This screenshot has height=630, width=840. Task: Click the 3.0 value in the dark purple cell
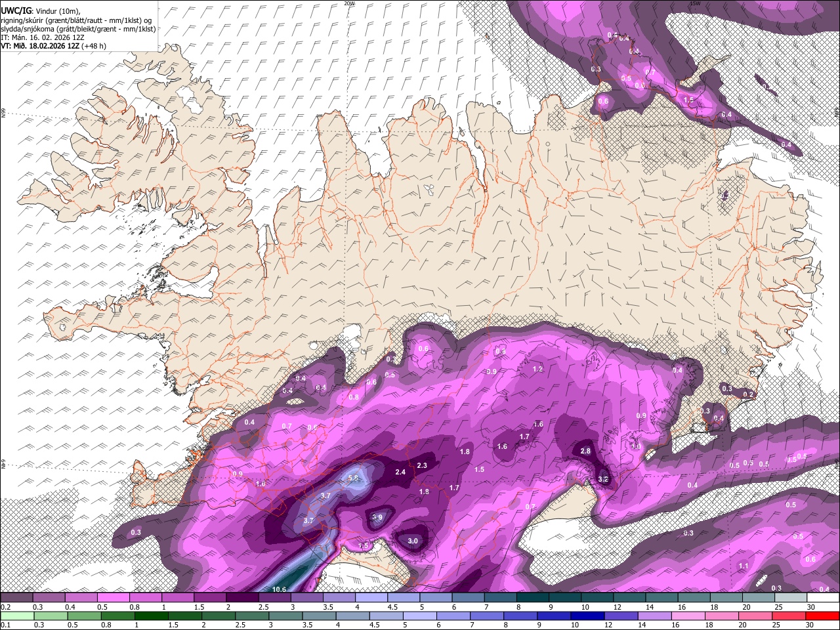click(x=413, y=541)
